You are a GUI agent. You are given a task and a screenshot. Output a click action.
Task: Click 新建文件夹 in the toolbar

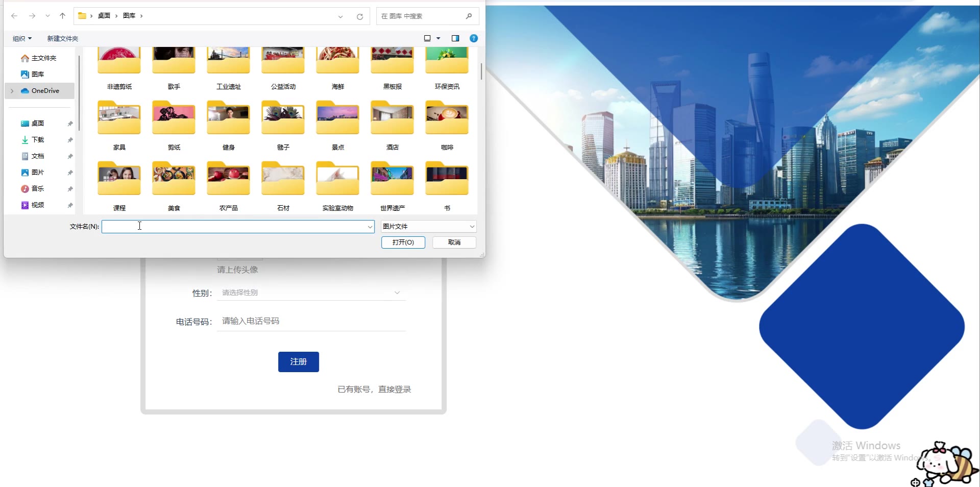pos(63,38)
